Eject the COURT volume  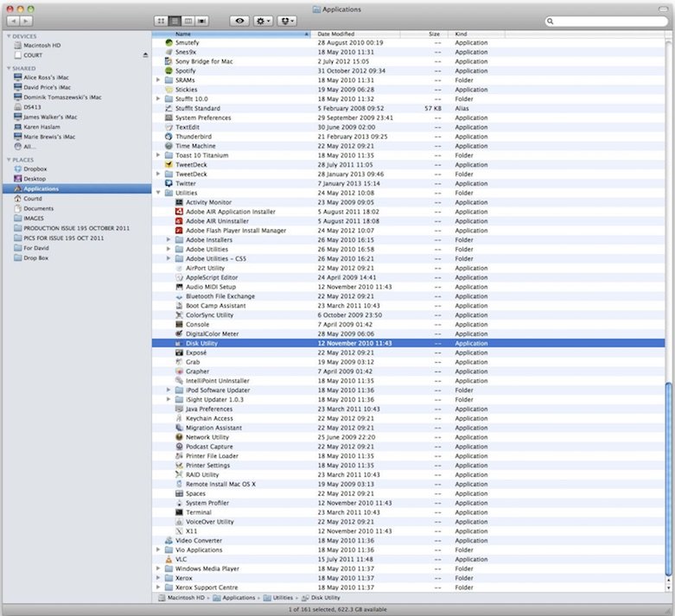coord(145,55)
